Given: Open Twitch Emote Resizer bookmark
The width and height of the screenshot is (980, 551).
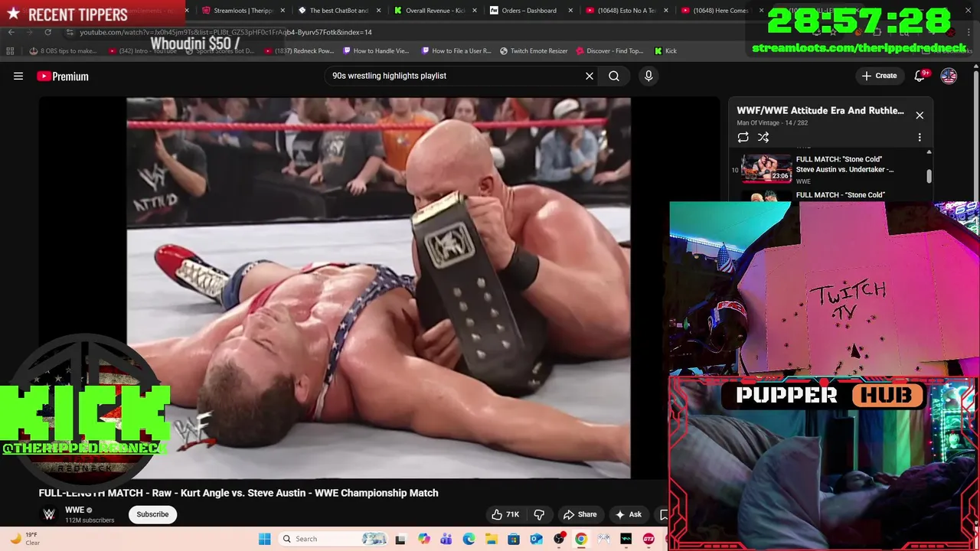Looking at the screenshot, I should pyautogui.click(x=534, y=51).
